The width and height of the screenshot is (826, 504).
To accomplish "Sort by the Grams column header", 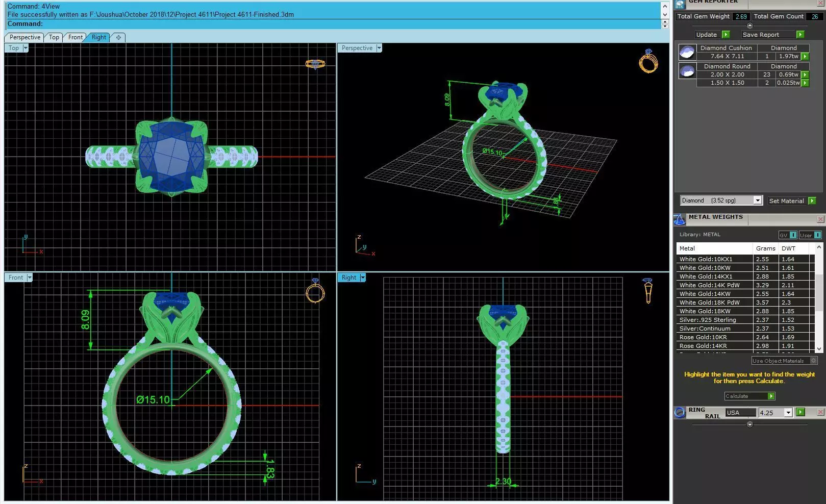I will 765,248.
